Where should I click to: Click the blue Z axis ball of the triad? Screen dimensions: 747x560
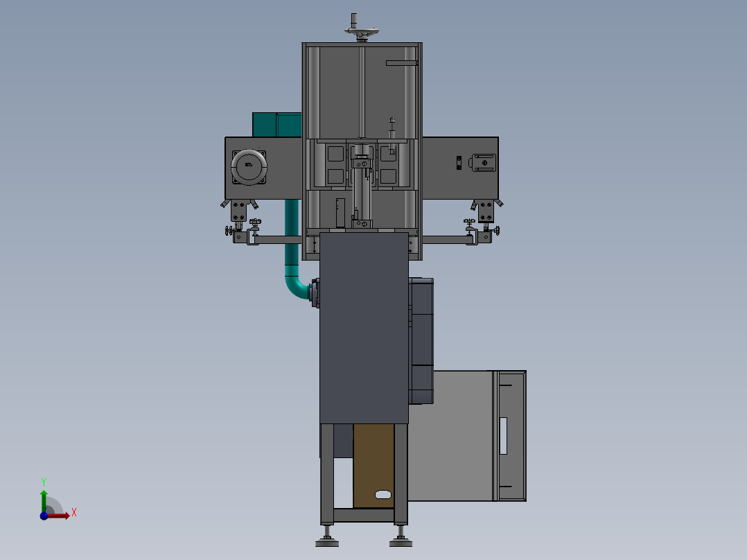[x=44, y=516]
